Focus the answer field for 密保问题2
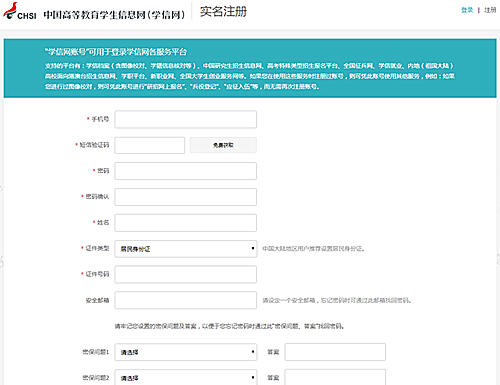 coord(335,377)
